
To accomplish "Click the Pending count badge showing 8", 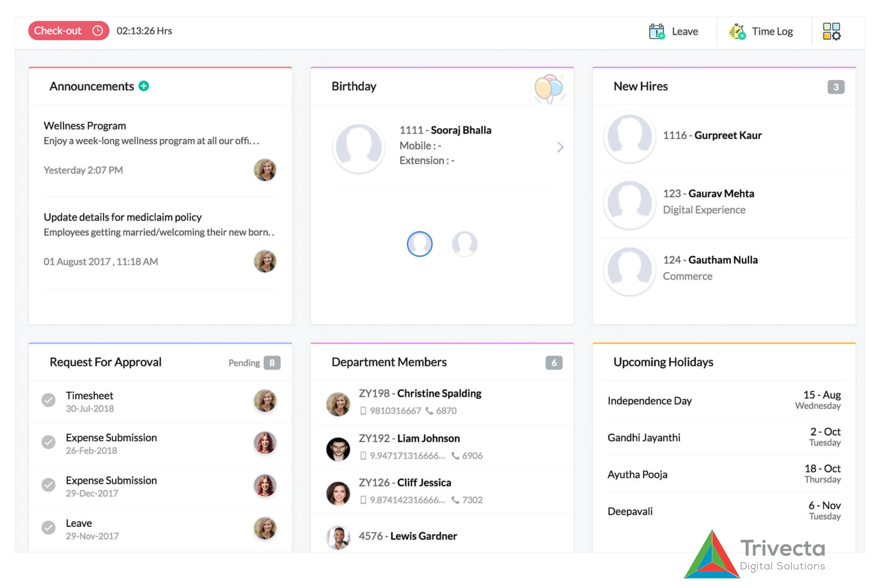I will (272, 363).
